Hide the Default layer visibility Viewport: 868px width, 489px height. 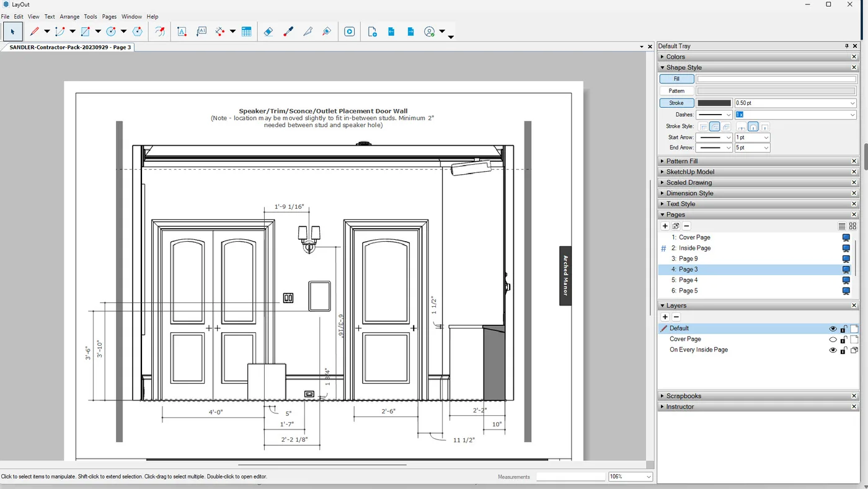tap(833, 328)
